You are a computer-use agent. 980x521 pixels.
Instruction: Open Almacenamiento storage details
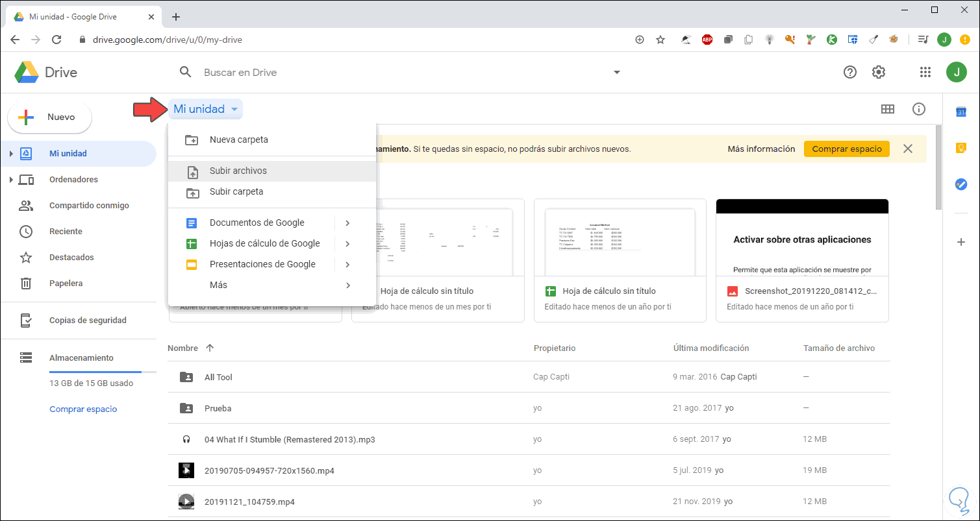[x=81, y=357]
